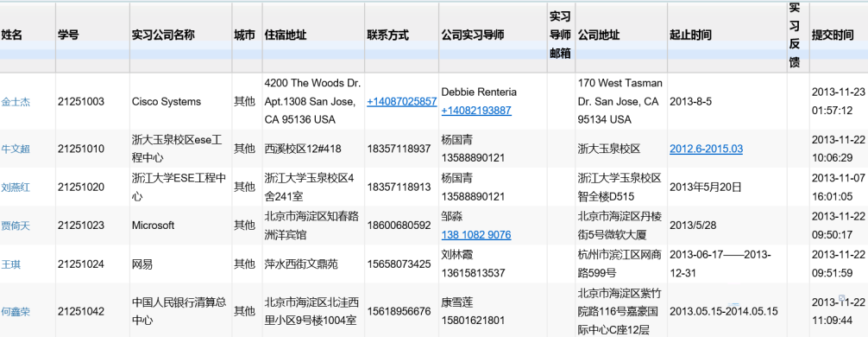This screenshot has width=868, height=337.
Task: Click start date cell 2013-8-5
Action: (691, 102)
